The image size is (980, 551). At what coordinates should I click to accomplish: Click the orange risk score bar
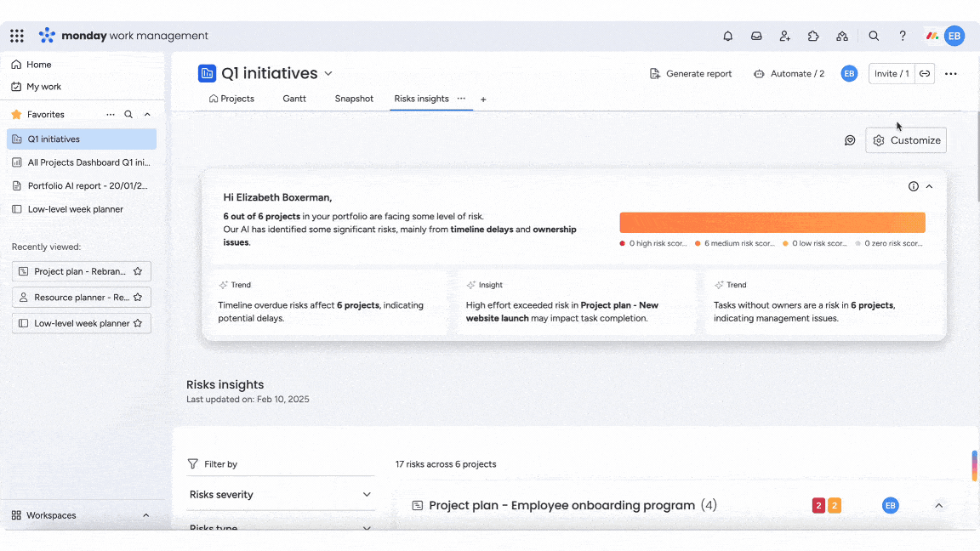pyautogui.click(x=772, y=223)
